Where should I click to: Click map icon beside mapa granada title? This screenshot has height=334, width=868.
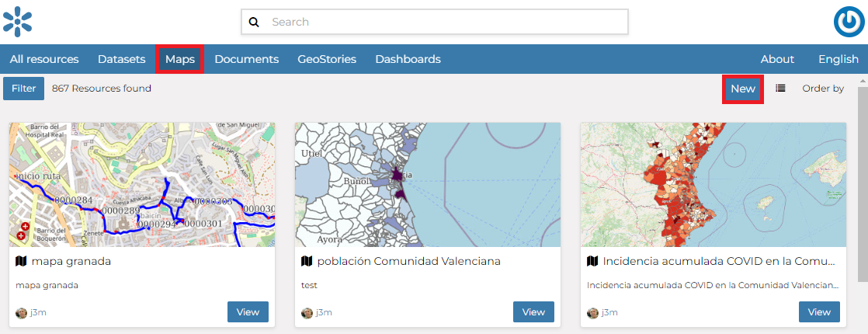[21, 262]
